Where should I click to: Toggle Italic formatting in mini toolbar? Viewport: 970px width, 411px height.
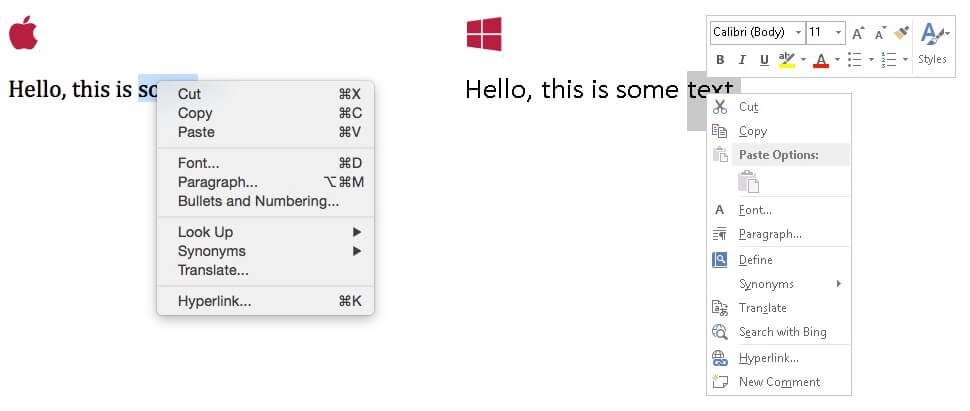[742, 59]
